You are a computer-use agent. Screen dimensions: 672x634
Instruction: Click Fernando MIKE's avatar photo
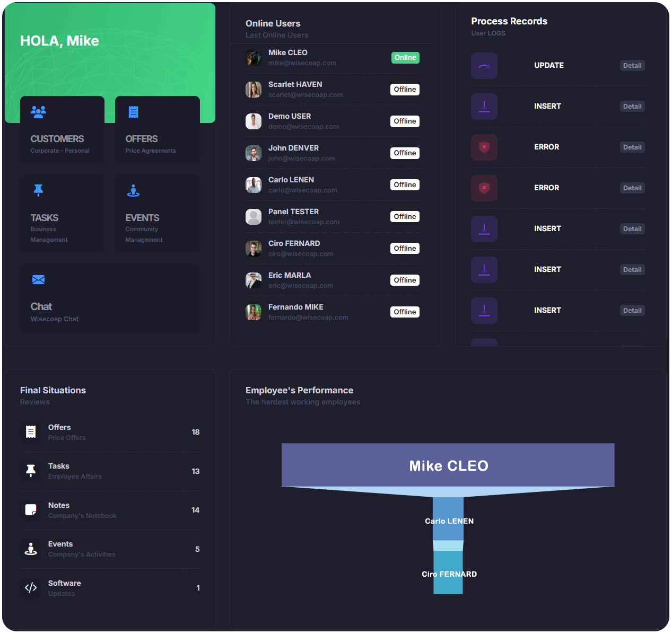coord(254,312)
